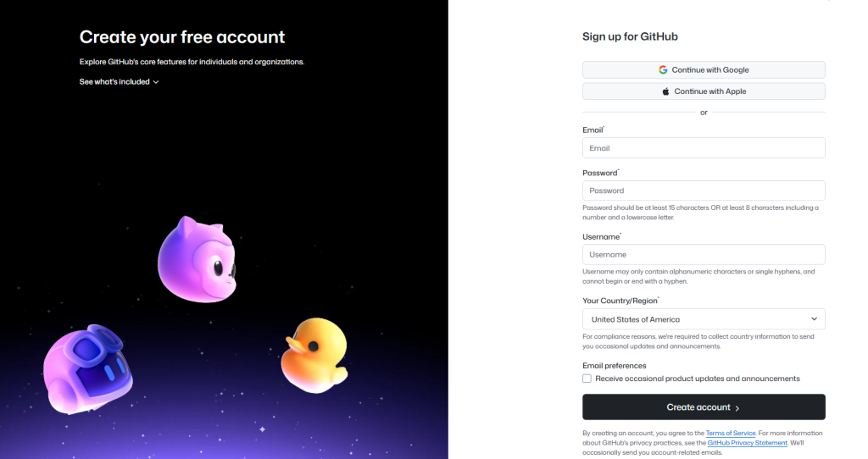
Task: Click the Google logo icon
Action: (663, 70)
